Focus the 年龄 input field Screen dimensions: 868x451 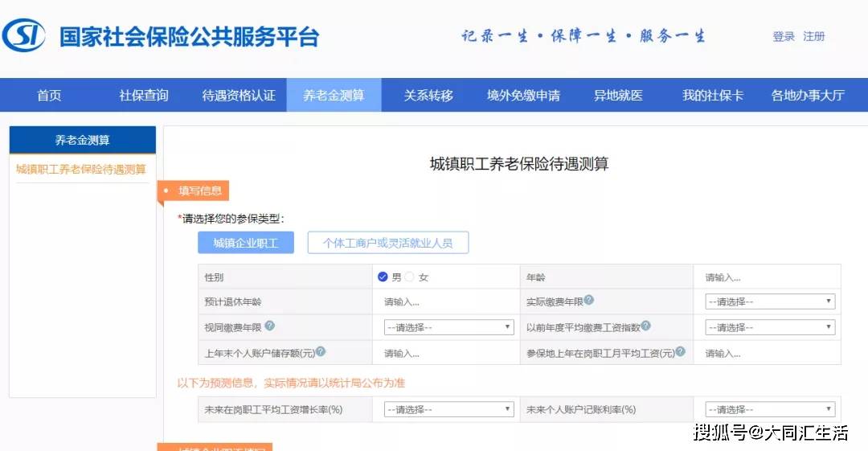pos(768,277)
